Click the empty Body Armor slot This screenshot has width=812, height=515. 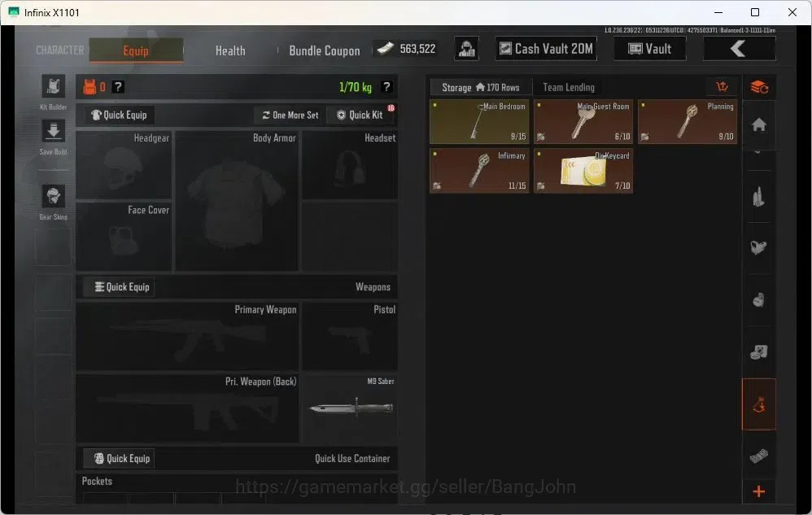point(237,201)
